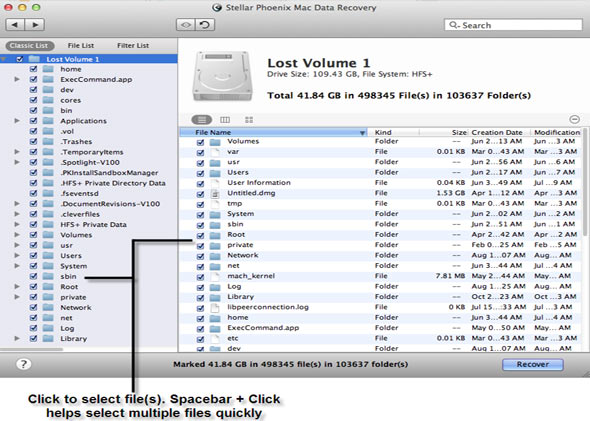Click the search magnifier icon
The image size is (590, 421).
(x=454, y=25)
